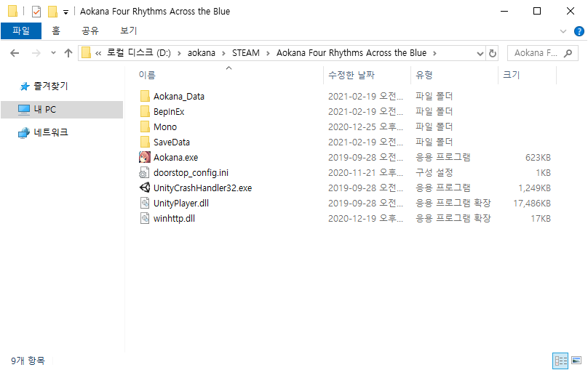Viewport: 588px width, 370px height.
Task: Switch to large icons view
Action: 576,361
